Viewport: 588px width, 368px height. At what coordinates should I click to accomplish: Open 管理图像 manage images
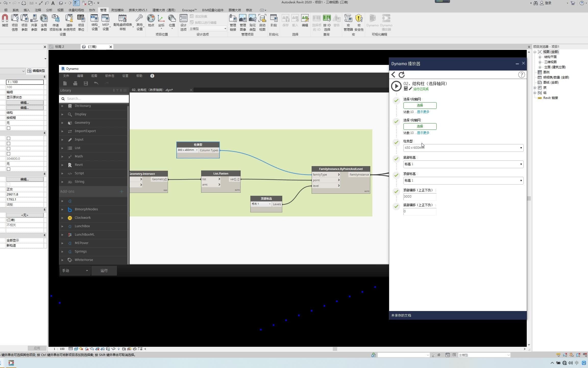click(x=243, y=22)
